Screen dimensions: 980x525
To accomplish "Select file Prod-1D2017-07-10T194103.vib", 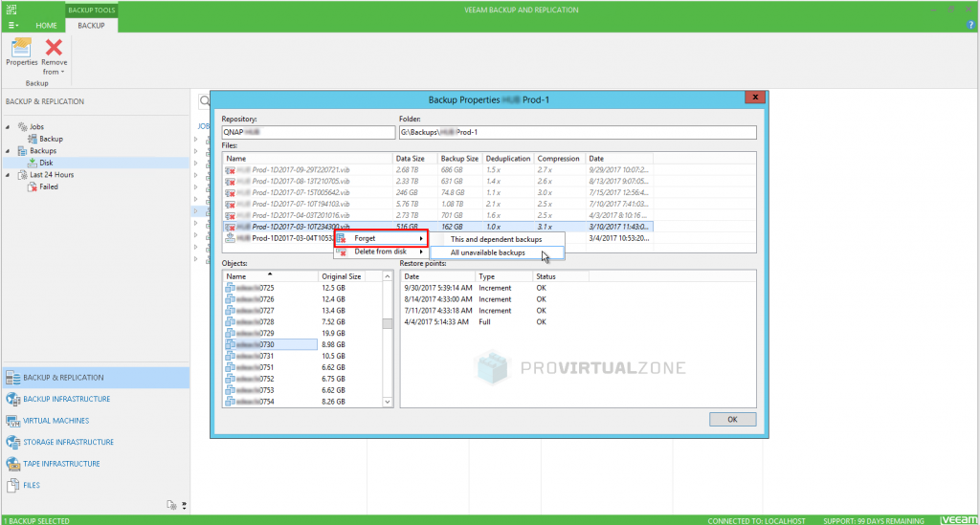I will (438, 204).
